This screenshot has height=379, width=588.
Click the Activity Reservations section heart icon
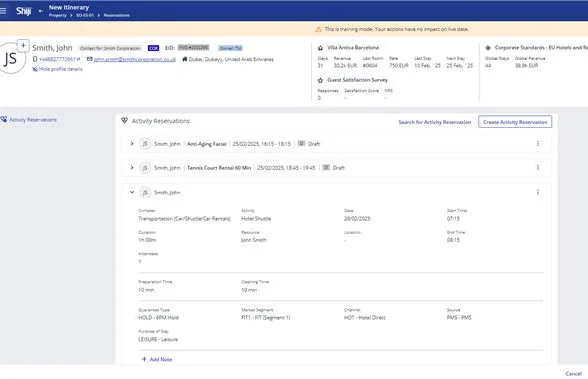click(x=124, y=120)
